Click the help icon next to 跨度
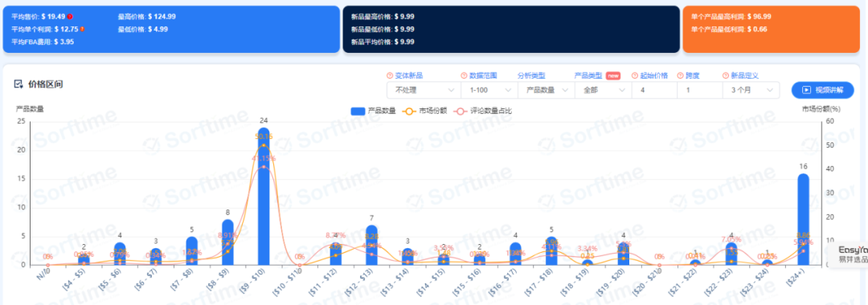 click(x=680, y=75)
